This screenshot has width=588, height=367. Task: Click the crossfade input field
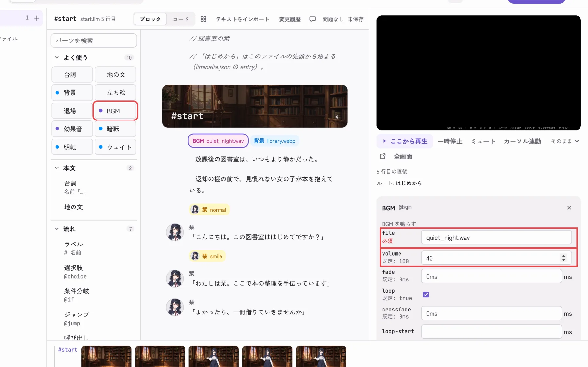click(491, 313)
